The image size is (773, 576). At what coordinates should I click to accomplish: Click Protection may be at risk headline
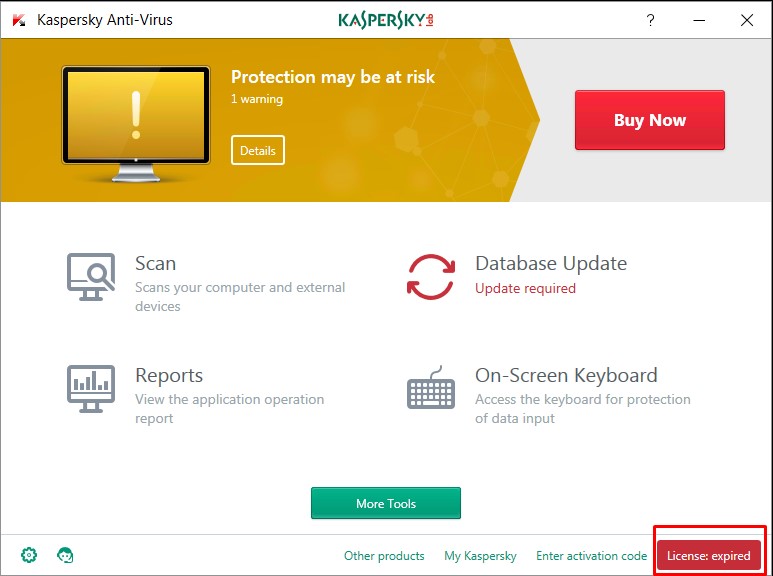333,77
